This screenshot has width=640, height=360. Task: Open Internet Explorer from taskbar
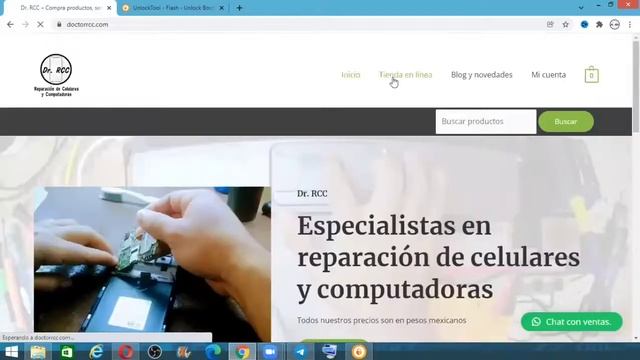(96, 352)
